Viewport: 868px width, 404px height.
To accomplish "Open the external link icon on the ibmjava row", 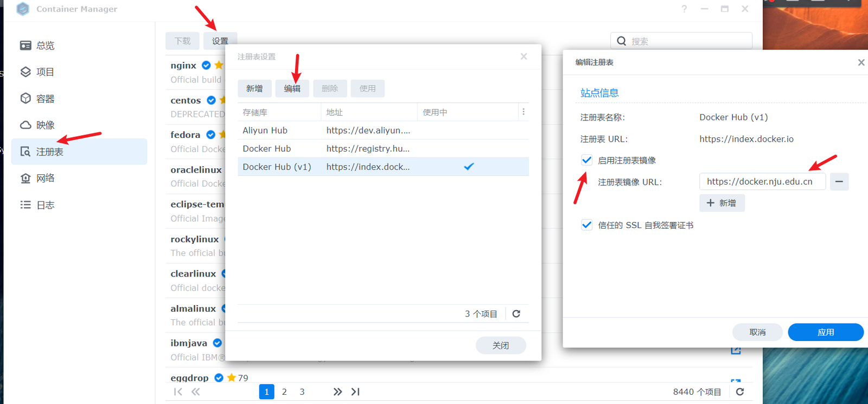I will (x=736, y=350).
